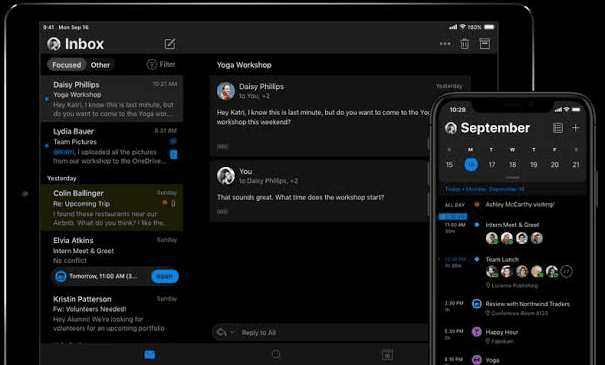Open the Kristin Patterson Volunteers Needed email

pos(112,313)
